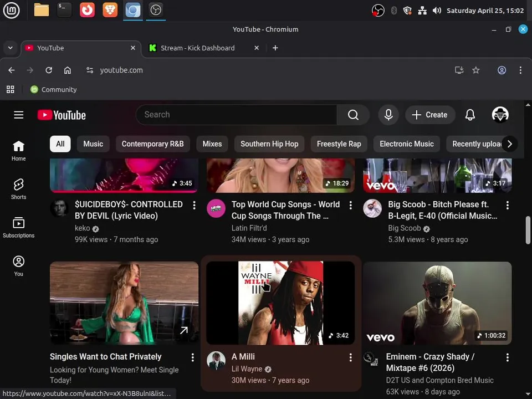This screenshot has width=532, height=399.
Task: Open the Community bookmark
Action: [54, 90]
